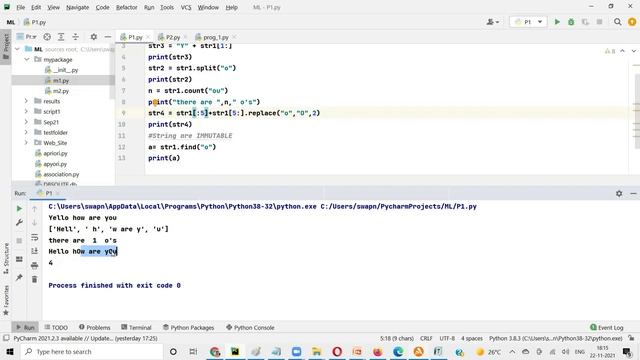
Task: Open the Terminal tool window
Action: [136, 327]
